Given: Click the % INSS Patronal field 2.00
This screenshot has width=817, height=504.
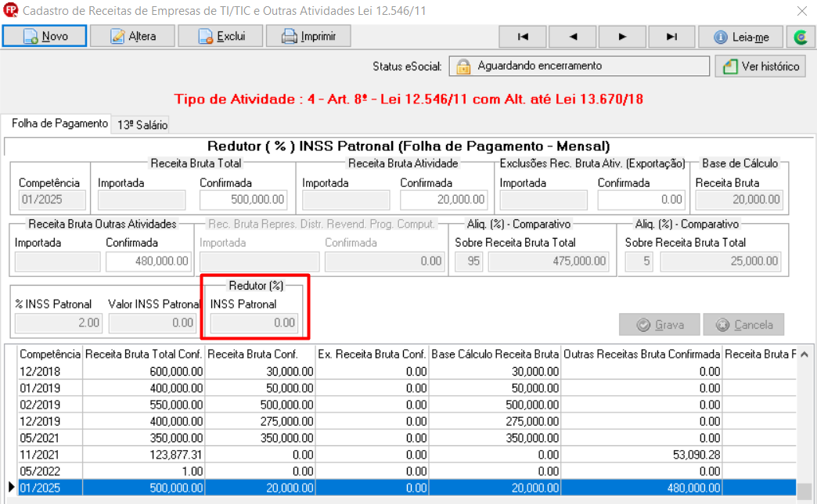Looking at the screenshot, I should (59, 323).
